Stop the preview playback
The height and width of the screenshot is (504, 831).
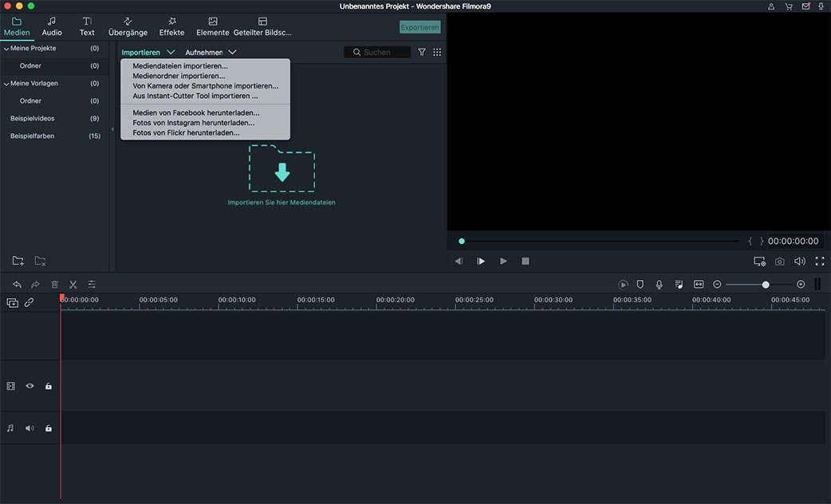click(x=526, y=262)
